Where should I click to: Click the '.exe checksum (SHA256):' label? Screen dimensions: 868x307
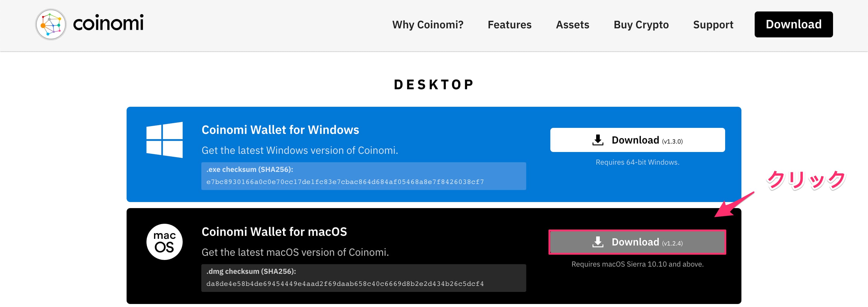pos(250,169)
